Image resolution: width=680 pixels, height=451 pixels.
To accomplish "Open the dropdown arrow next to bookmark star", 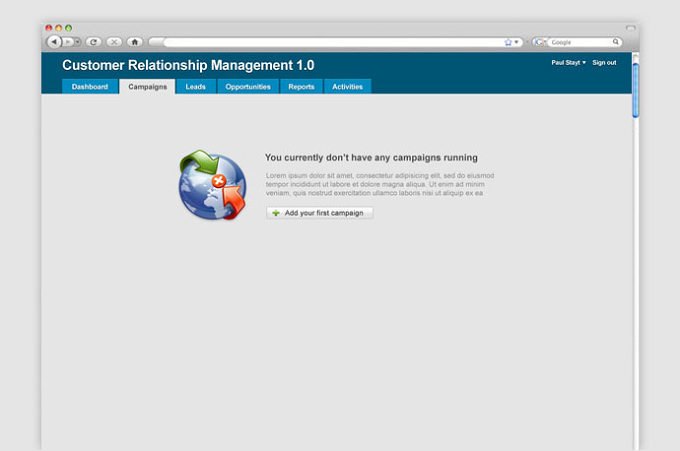I will 516,42.
